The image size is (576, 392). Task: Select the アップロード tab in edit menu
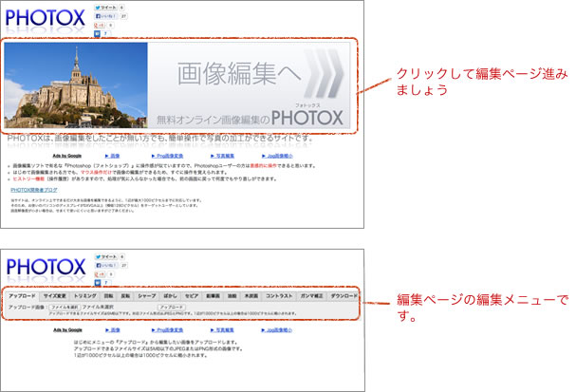22,296
